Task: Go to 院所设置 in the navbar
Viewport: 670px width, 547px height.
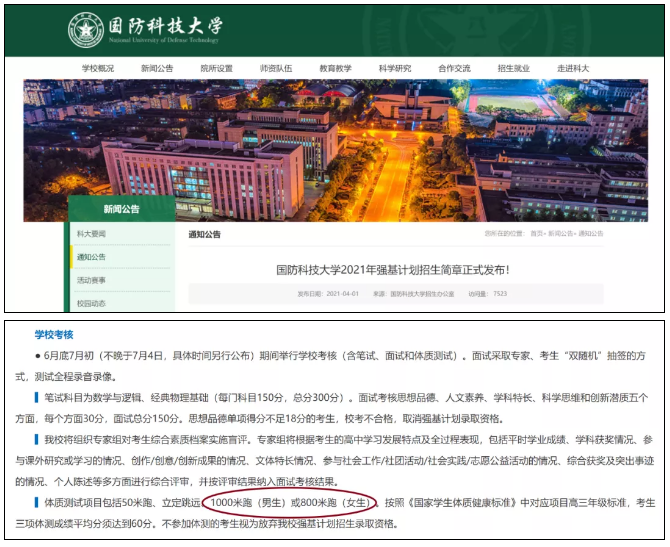Action: [216, 68]
